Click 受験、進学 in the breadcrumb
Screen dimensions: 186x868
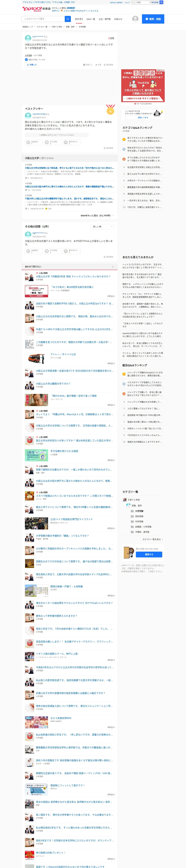(x=70, y=27)
